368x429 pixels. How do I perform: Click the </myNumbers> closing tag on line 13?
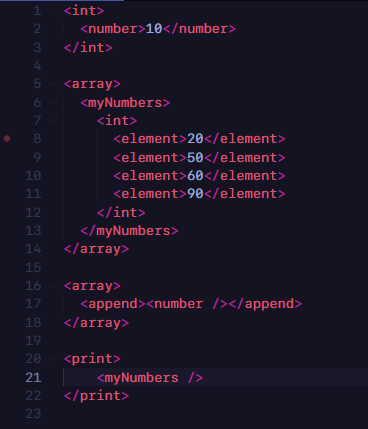tap(129, 231)
